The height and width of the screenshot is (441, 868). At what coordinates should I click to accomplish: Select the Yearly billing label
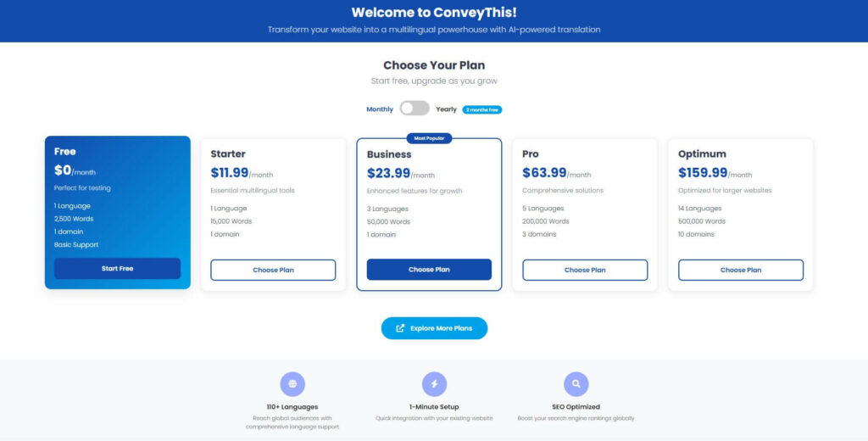446,109
